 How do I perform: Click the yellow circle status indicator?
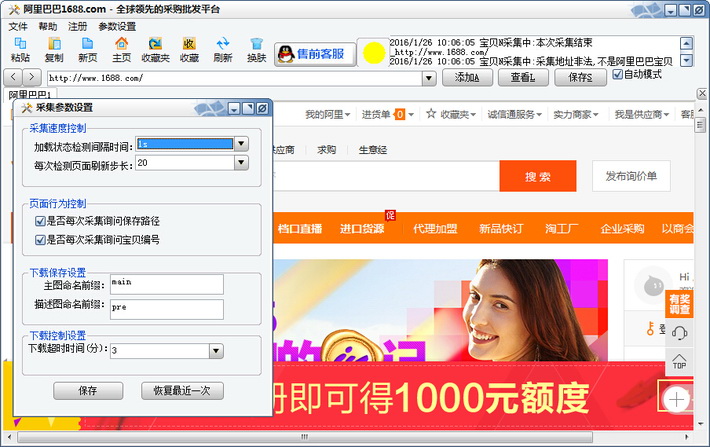pos(374,53)
